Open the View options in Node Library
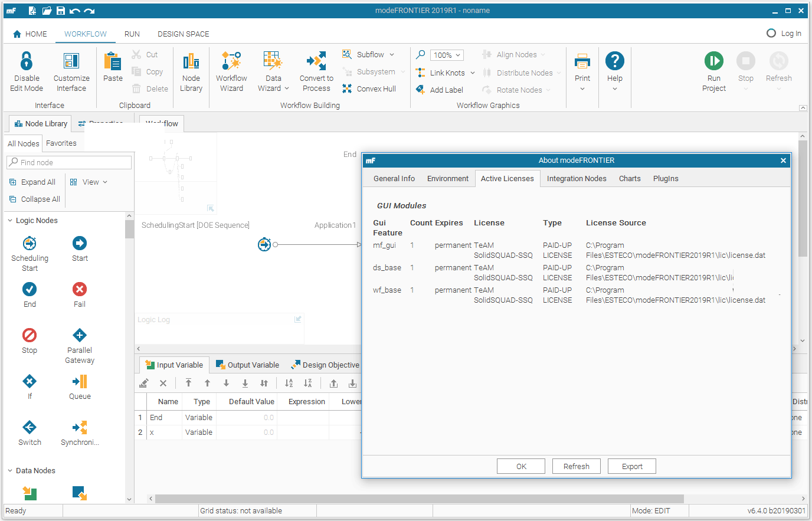The image size is (812, 521). coord(90,182)
